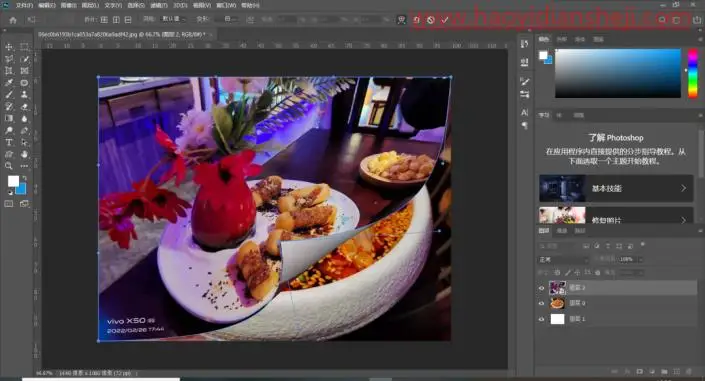705x381 pixels.
Task: Switch to the 路径 paths tab
Action: point(580,231)
